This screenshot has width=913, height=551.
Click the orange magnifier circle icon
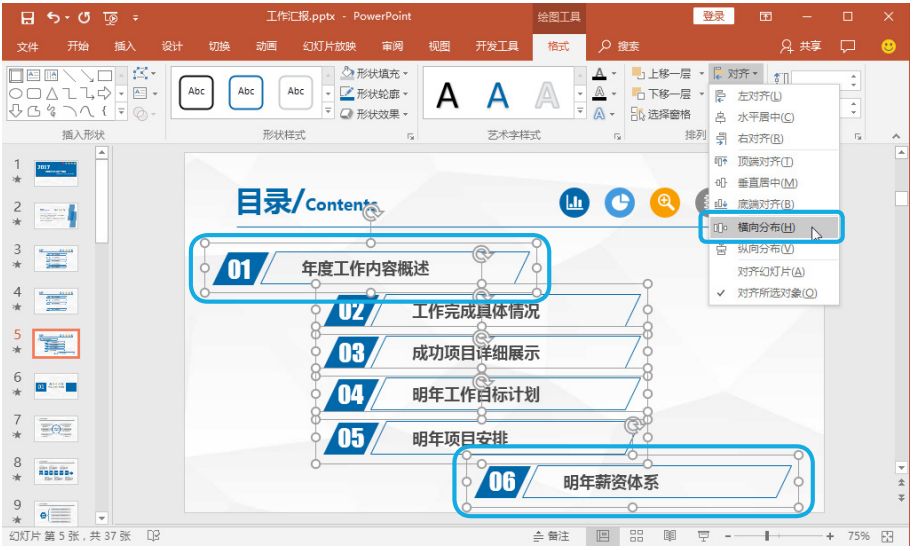coord(665,203)
